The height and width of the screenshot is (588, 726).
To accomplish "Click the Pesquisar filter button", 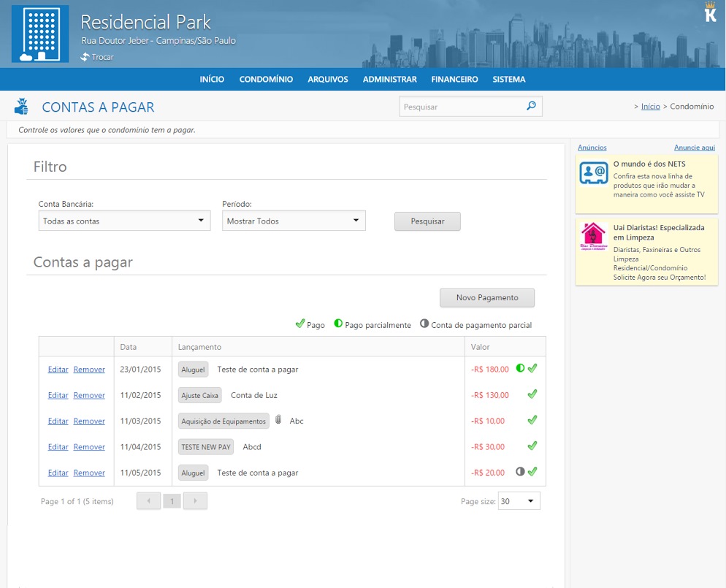I will click(427, 221).
